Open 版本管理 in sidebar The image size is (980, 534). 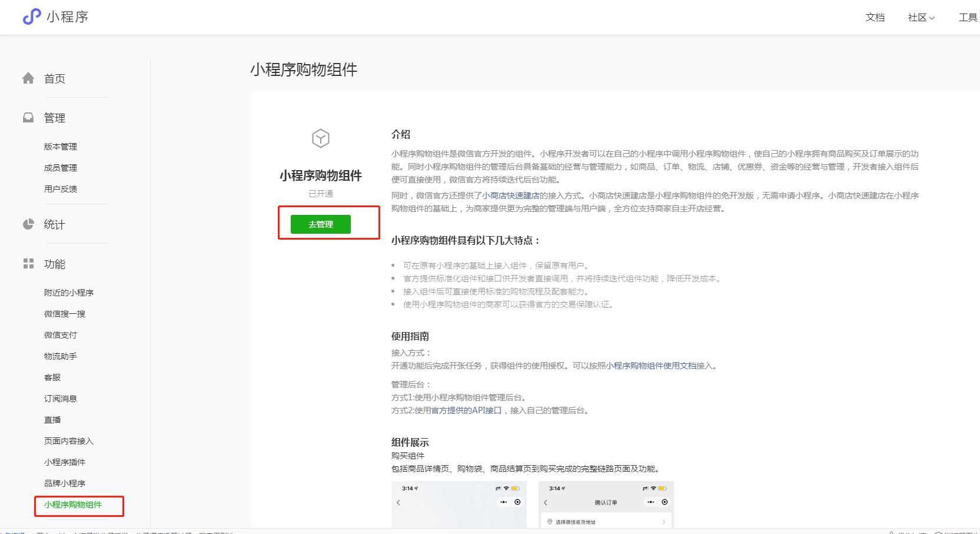[x=61, y=147]
